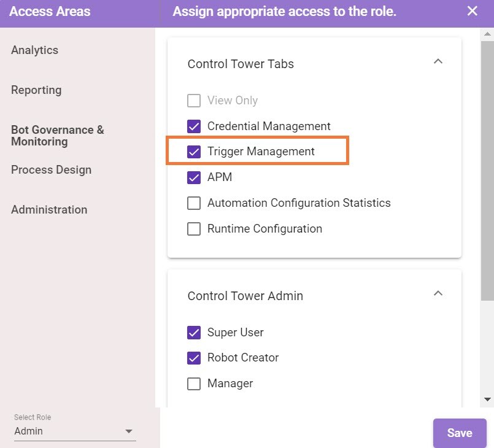494x448 pixels.
Task: Enable the Manager checkbox
Action: coord(194,384)
